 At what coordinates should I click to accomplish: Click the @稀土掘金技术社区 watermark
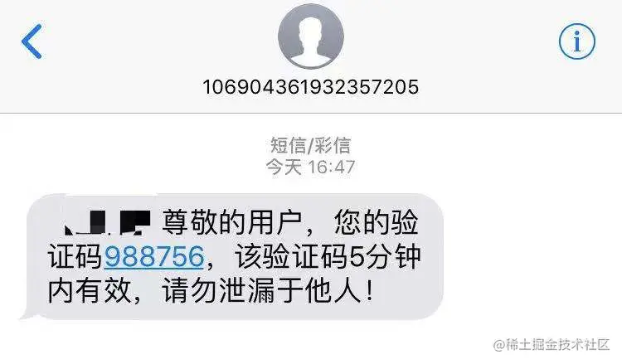coord(552,344)
